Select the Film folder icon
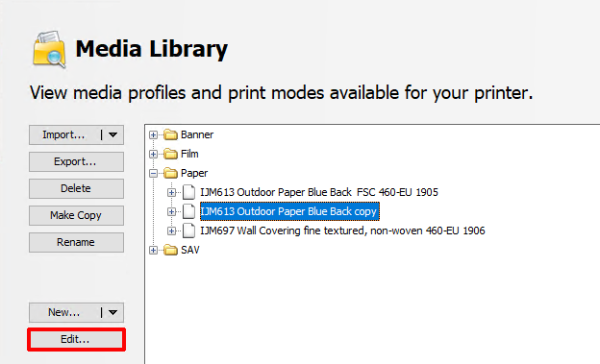The image size is (600, 364). point(170,154)
